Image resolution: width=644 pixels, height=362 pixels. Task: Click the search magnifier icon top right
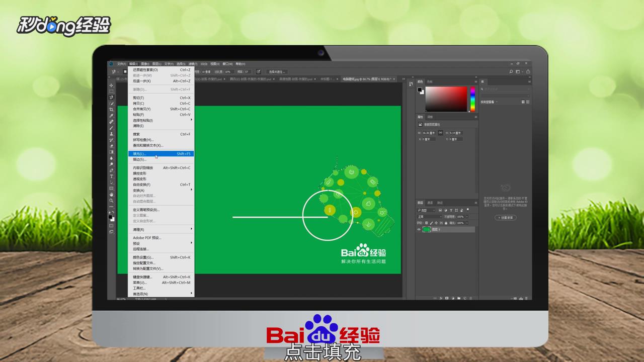click(511, 72)
